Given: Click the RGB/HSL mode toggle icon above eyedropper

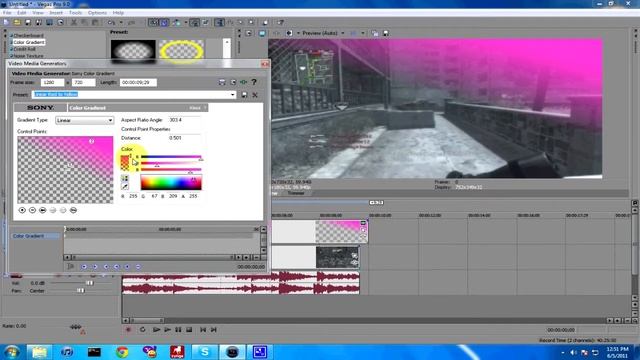Looking at the screenshot, I should [125, 178].
